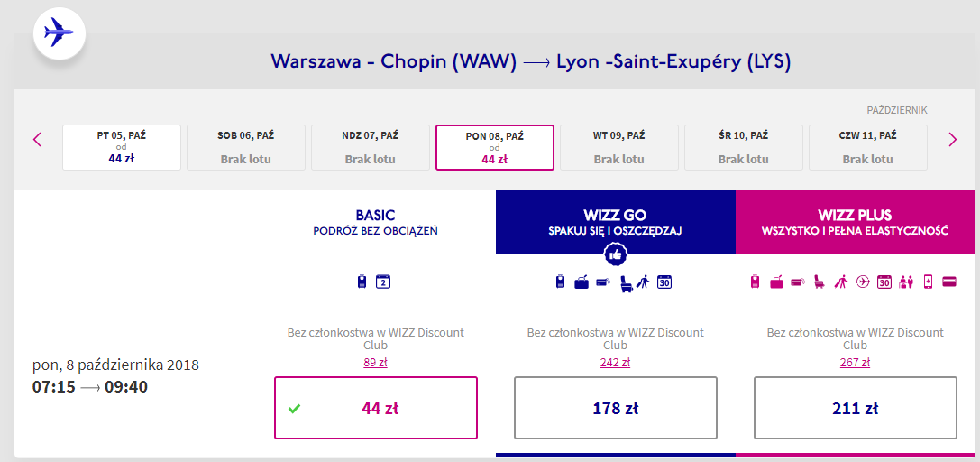Click the 89 zł non-member price link

(376, 363)
